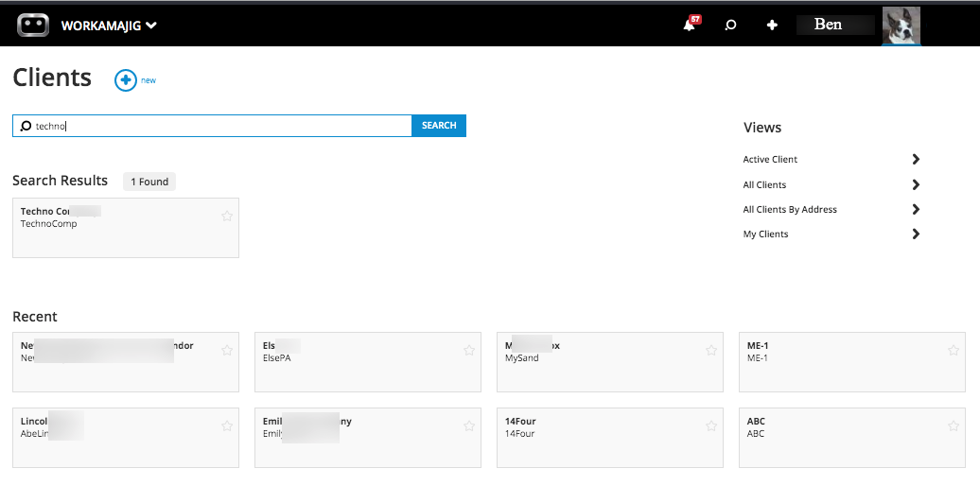This screenshot has width=980, height=486.
Task: Open the ME-1 recent client card
Action: tap(852, 362)
